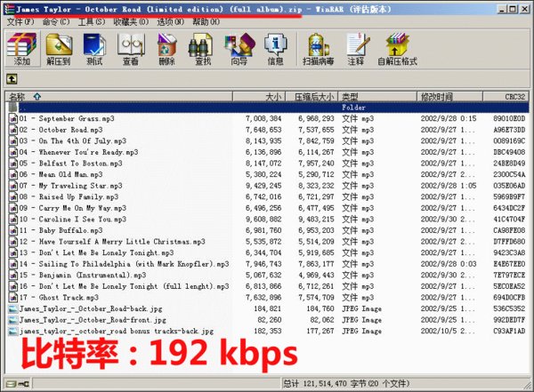
Task: Open the Favorites (收藏夹) menu
Action: (131, 21)
